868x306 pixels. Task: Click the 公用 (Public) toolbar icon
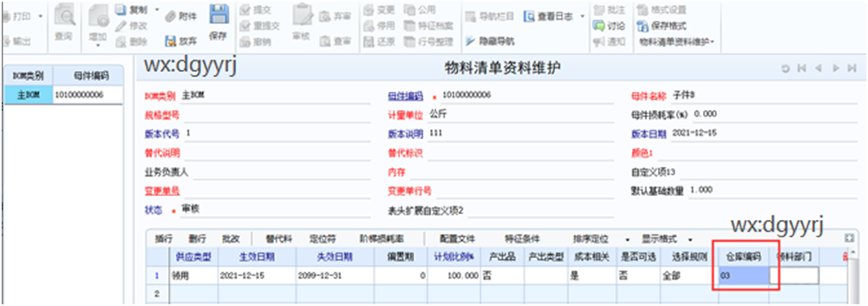410,9
